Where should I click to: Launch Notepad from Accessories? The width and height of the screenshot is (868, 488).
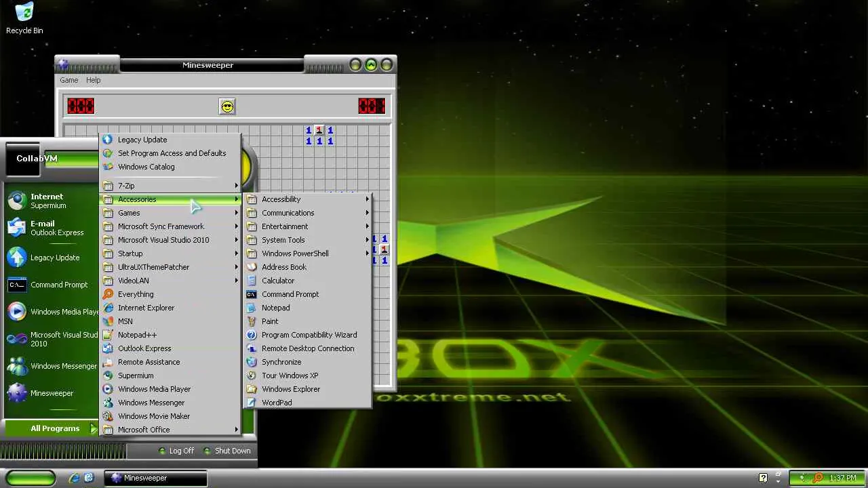click(x=308, y=308)
